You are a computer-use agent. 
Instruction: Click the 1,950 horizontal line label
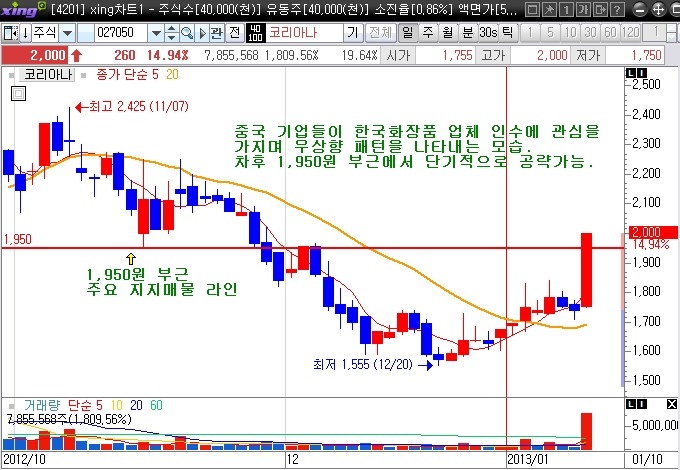click(x=18, y=239)
